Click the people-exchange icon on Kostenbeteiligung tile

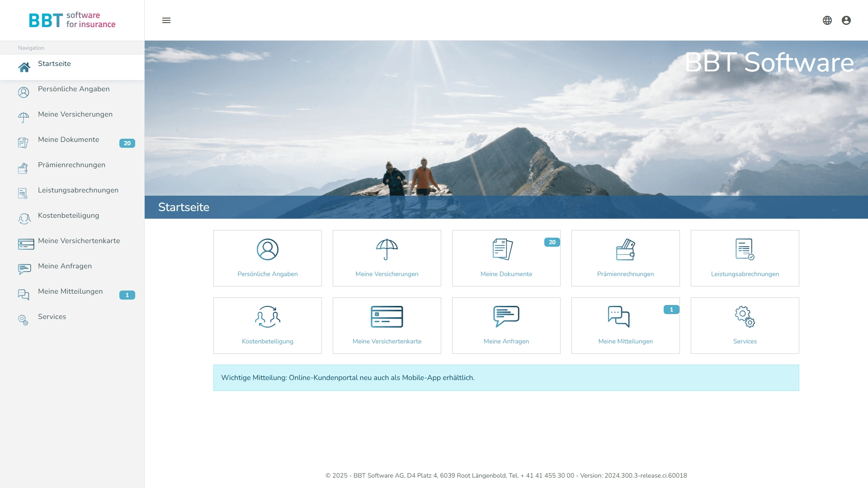[268, 317]
